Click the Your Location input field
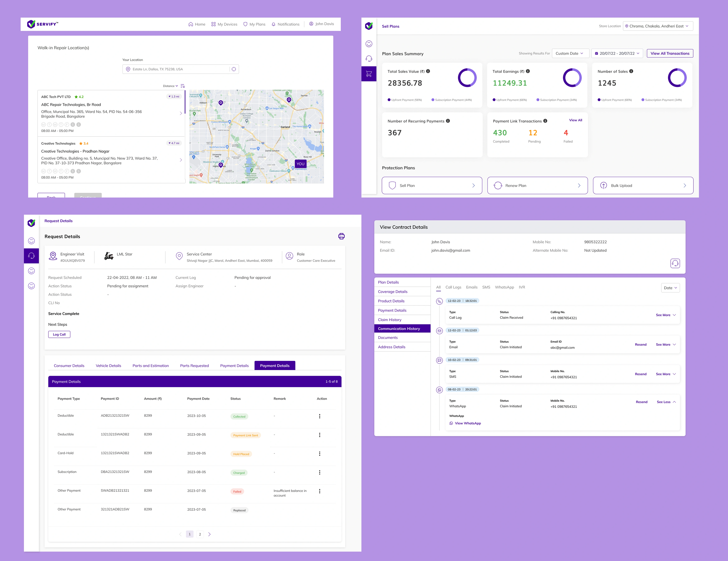This screenshot has height=561, width=728. point(181,69)
